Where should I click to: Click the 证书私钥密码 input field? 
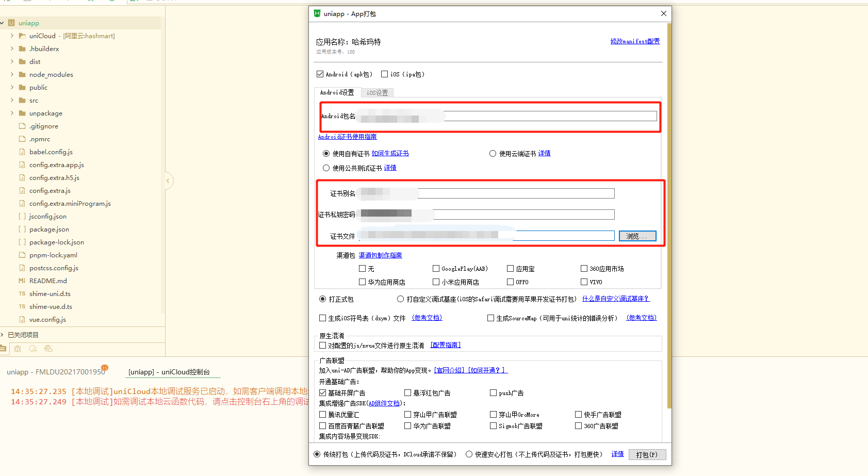[486, 215]
